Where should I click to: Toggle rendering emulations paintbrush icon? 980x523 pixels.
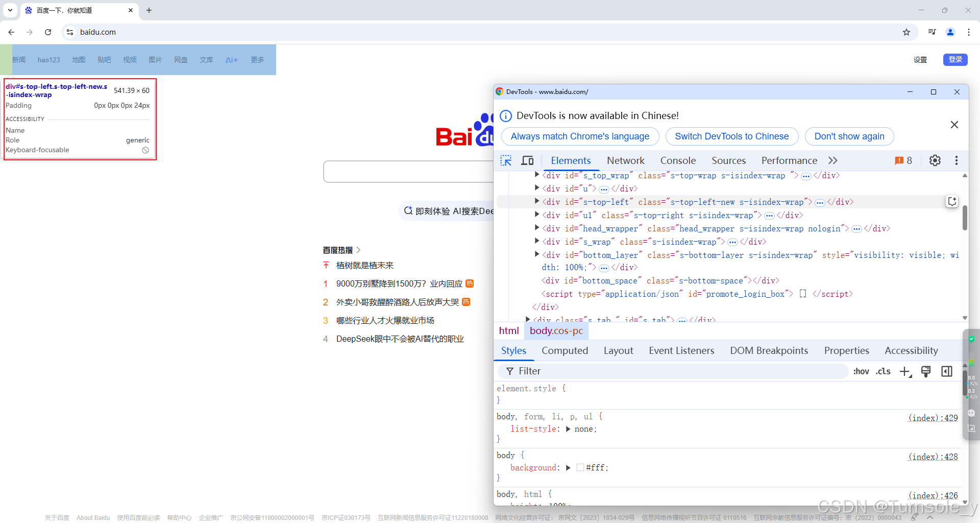tap(925, 371)
